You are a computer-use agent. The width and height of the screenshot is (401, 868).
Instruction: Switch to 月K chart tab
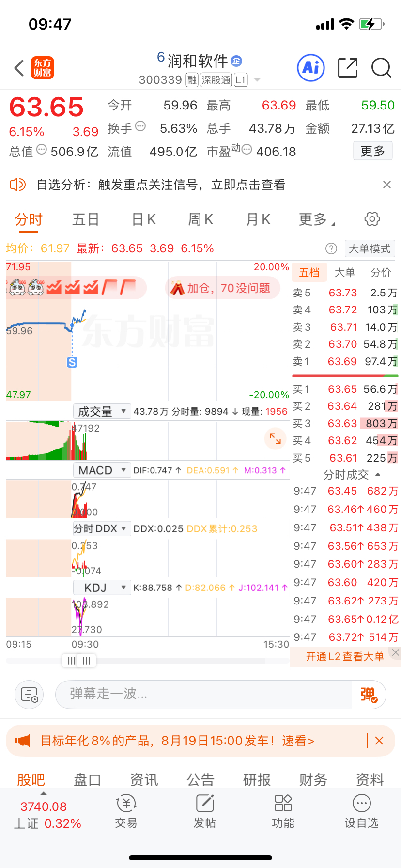[x=258, y=219]
